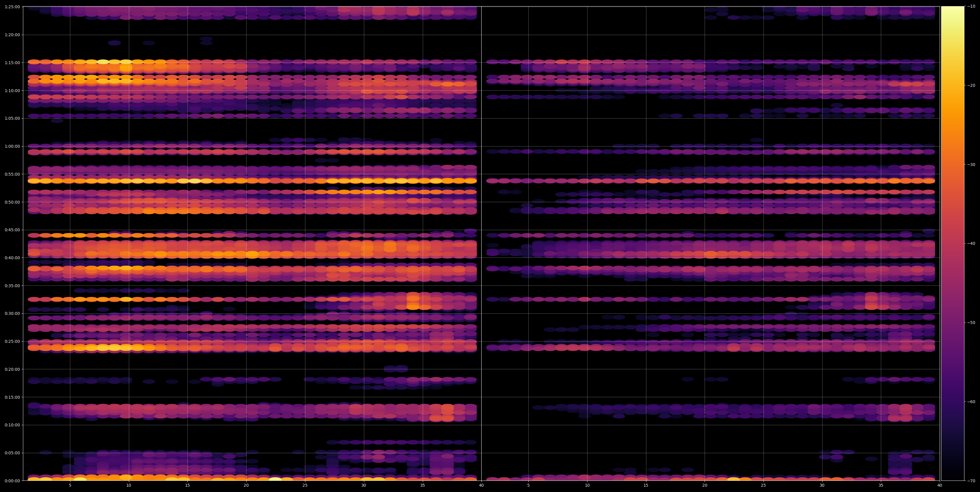Viewport: 980px width, 492px height.
Task: Pick the 0:05:00 y-axis label
Action: tap(12, 453)
